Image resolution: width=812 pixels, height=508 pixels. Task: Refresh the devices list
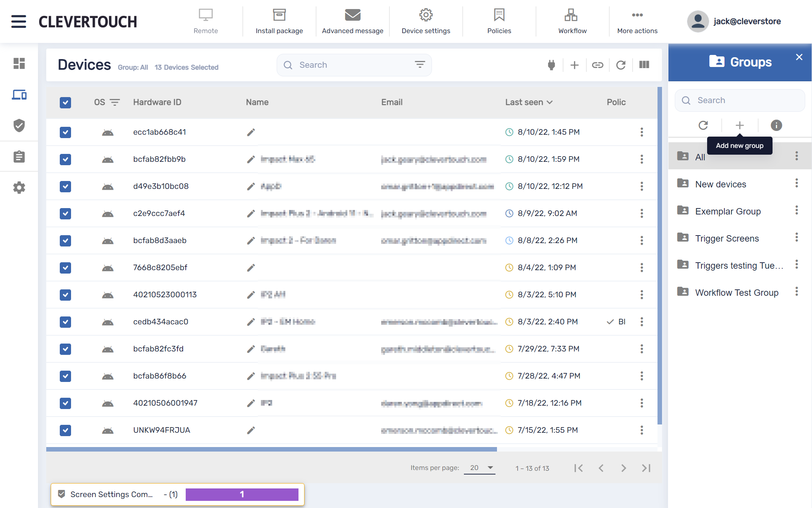click(x=621, y=65)
